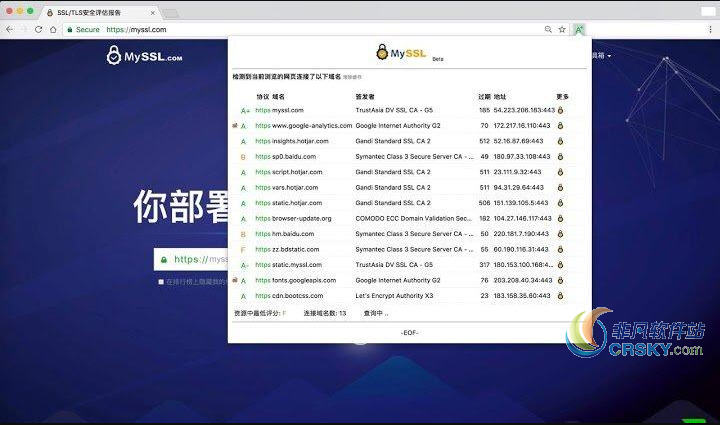Reload the page with refresh icon
Screen dimensions: 720x425
coord(39,29)
